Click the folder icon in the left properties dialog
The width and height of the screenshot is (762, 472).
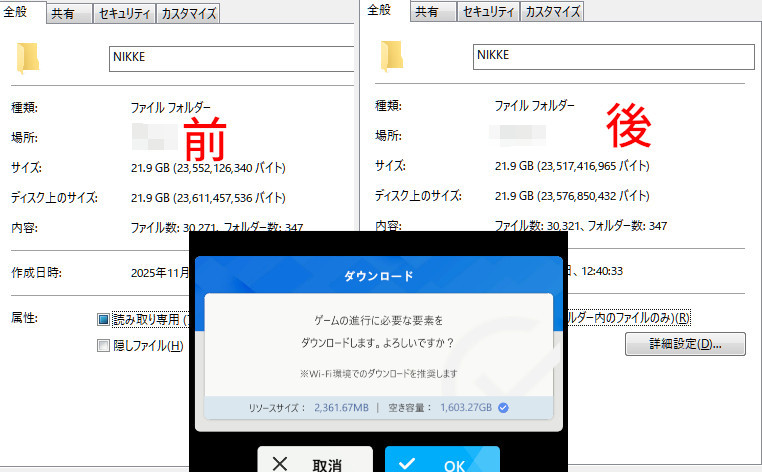27,59
